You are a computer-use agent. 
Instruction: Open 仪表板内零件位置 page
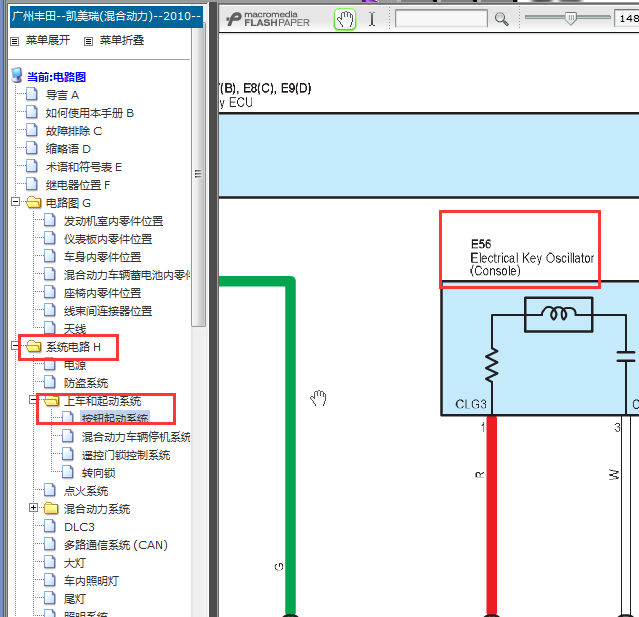108,239
